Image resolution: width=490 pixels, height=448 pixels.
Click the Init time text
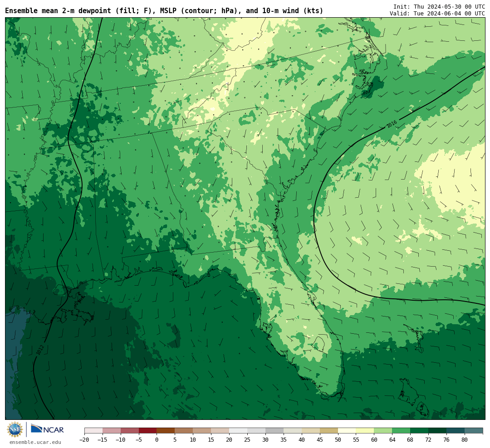click(x=439, y=6)
